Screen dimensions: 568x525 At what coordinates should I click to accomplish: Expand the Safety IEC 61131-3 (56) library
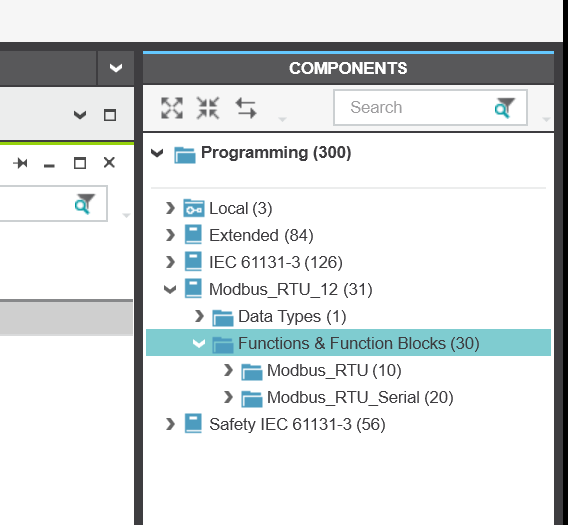(170, 424)
